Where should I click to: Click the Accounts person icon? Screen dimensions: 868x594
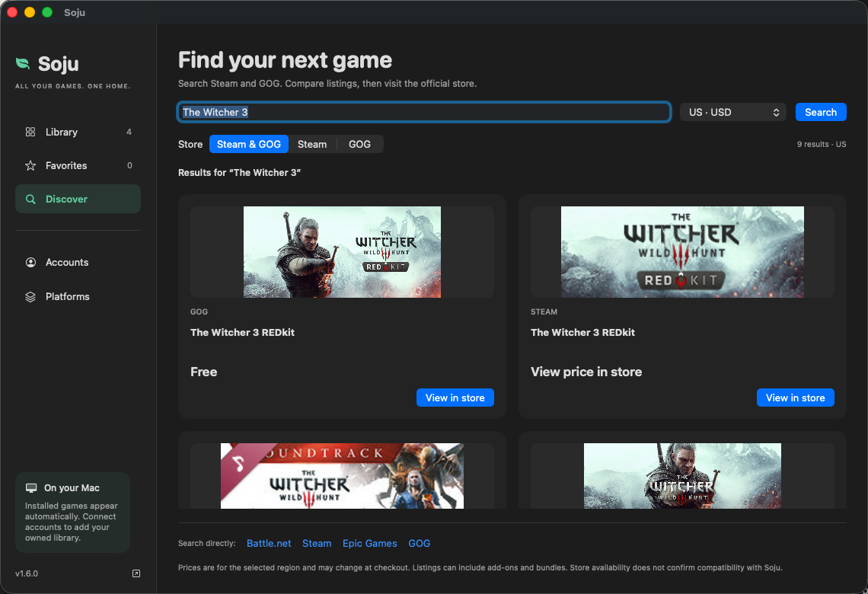30,263
